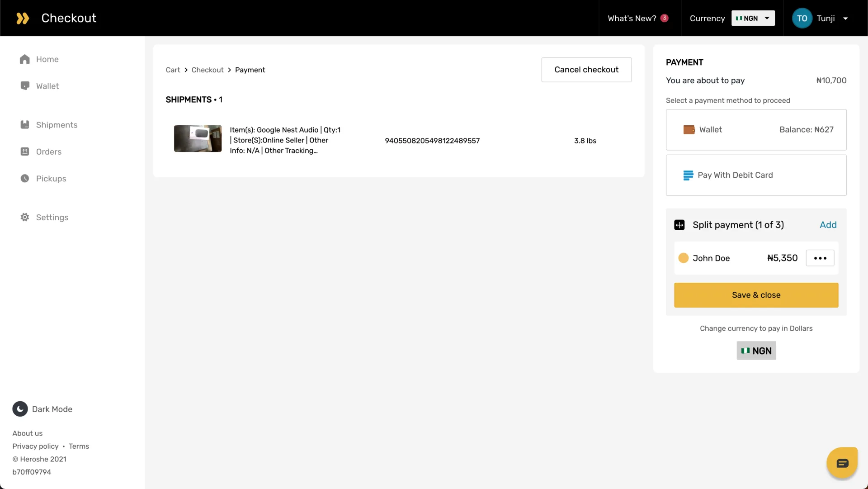Click Wallet Balance: ₦627 text
Screen dimensions: 868x489
pos(806,130)
